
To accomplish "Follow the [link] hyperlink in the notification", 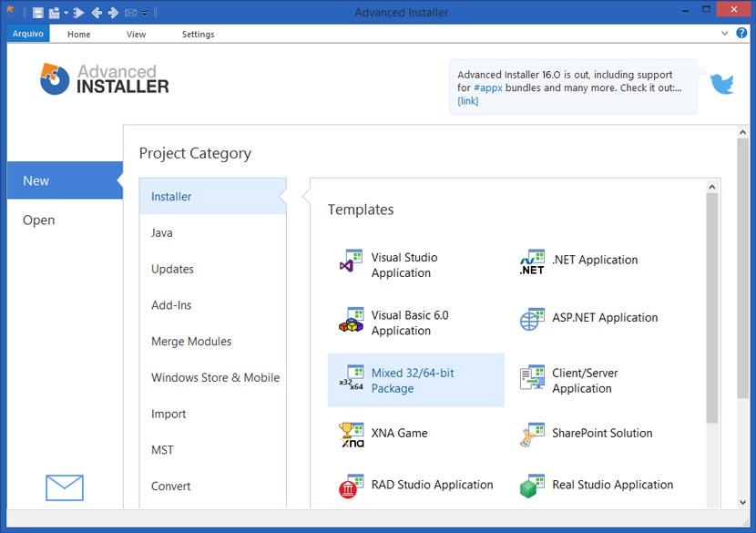I will pos(467,100).
